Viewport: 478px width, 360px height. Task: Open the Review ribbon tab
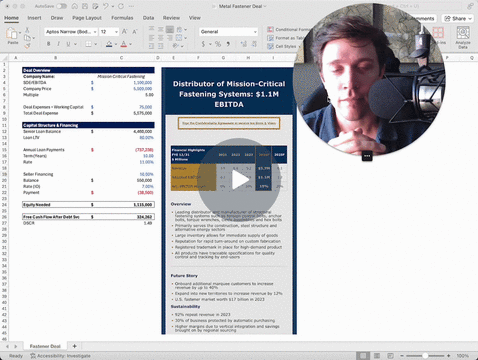coord(171,18)
